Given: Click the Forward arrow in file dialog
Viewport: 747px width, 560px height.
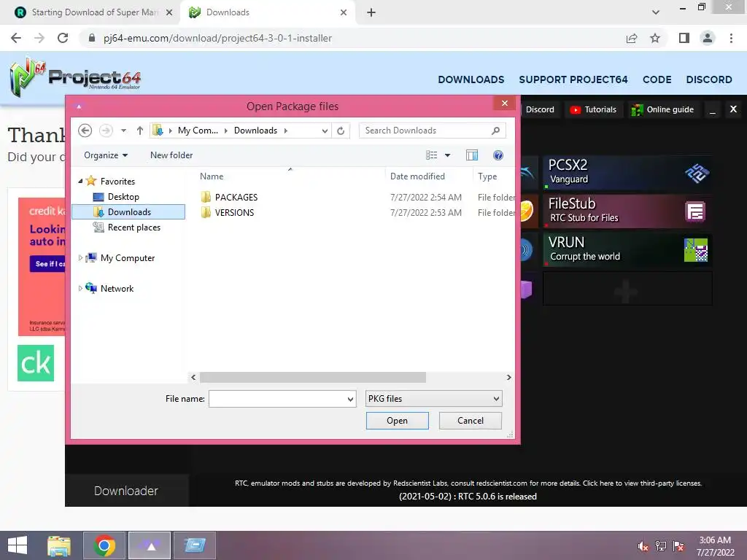Looking at the screenshot, I should [106, 131].
